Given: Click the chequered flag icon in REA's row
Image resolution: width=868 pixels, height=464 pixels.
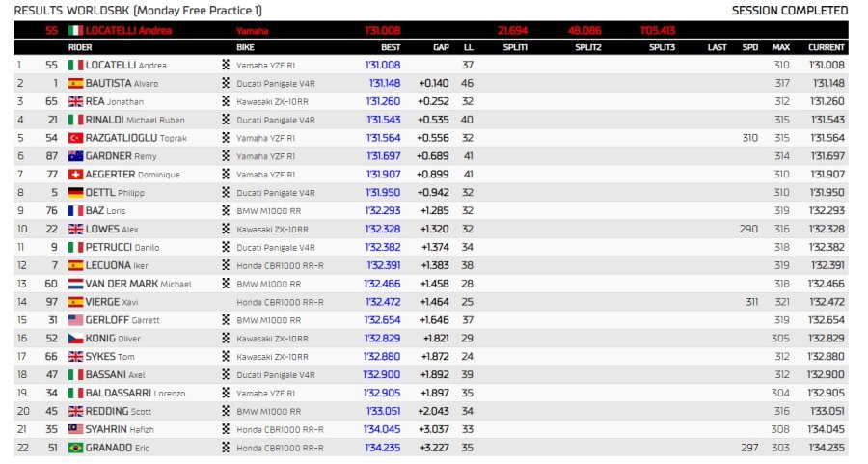Looking at the screenshot, I should coord(226,101).
